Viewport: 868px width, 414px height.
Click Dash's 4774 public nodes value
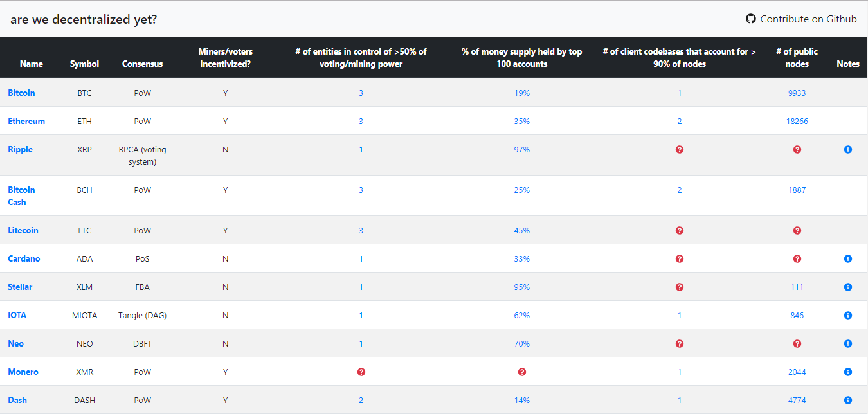point(797,400)
